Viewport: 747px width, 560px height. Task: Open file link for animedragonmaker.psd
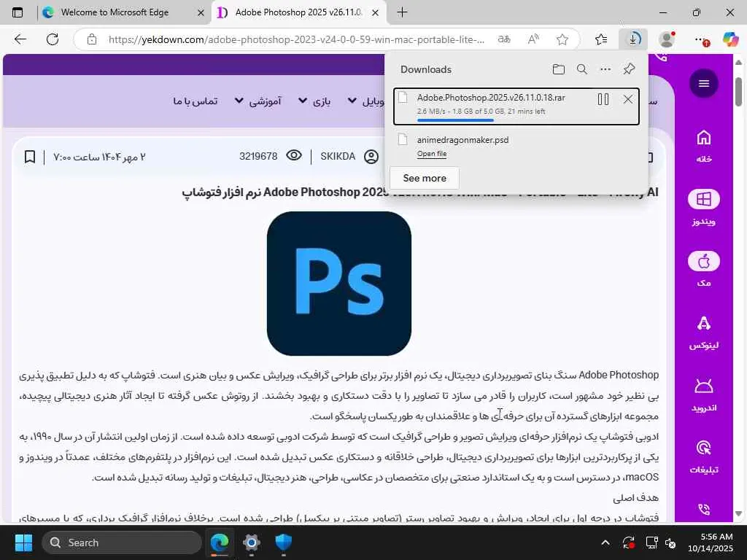432,154
